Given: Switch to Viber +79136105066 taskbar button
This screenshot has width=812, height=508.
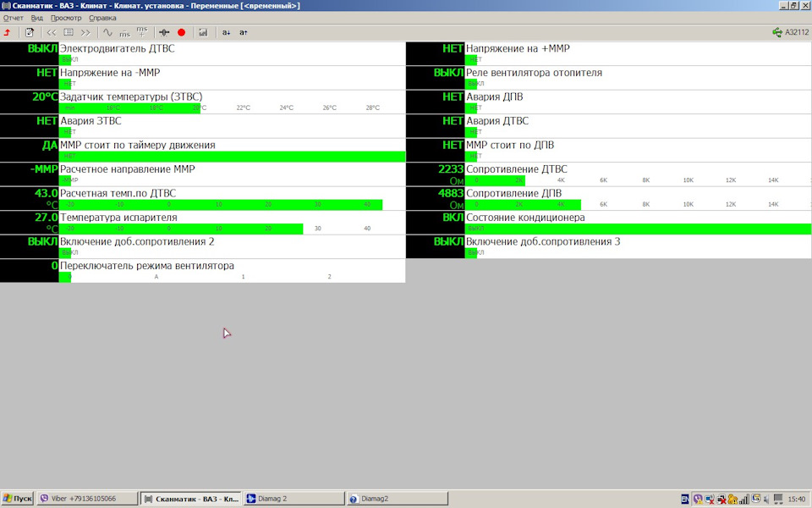Looking at the screenshot, I should 87,499.
